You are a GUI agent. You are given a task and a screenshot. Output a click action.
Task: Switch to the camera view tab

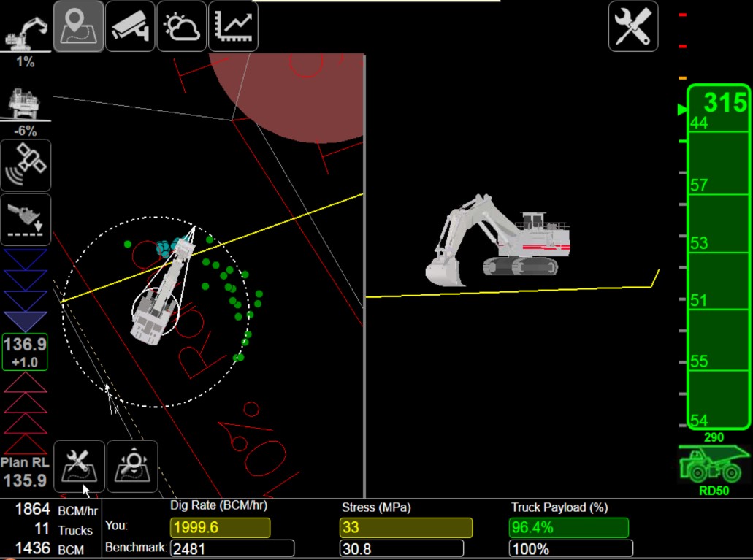tap(130, 26)
